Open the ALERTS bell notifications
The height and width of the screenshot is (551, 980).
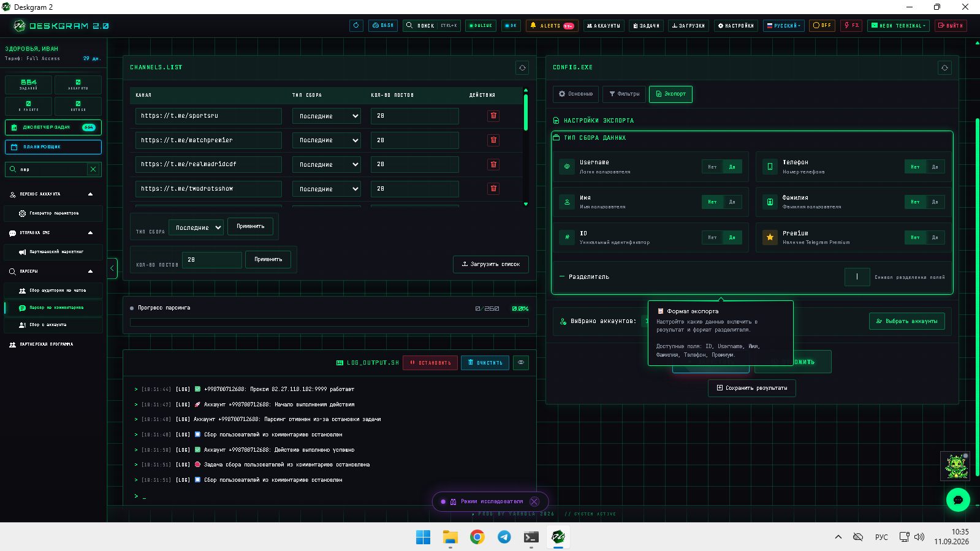point(552,26)
